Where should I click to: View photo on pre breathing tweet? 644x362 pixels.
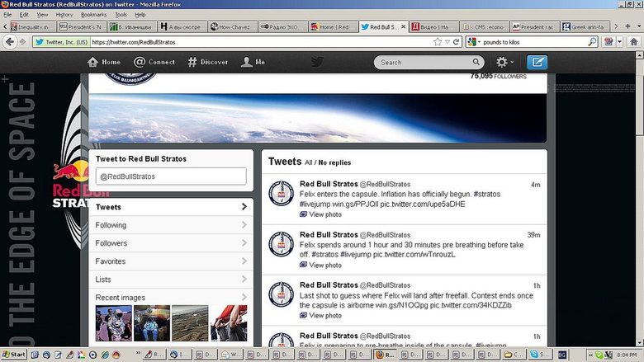tap(320, 266)
